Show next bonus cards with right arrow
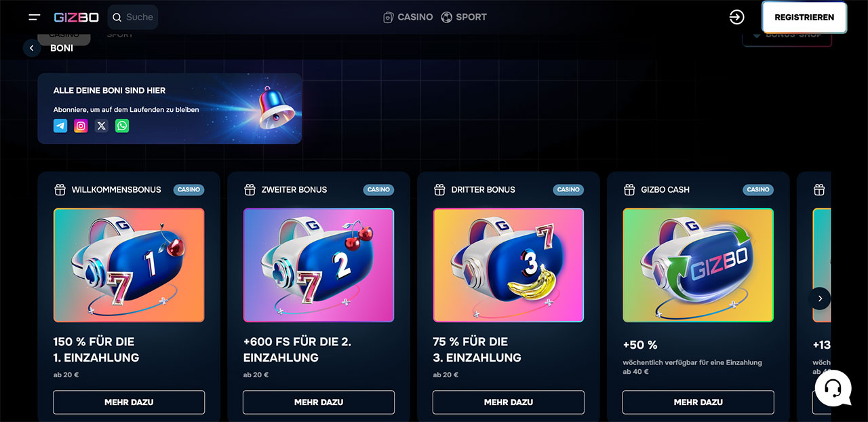 click(819, 299)
